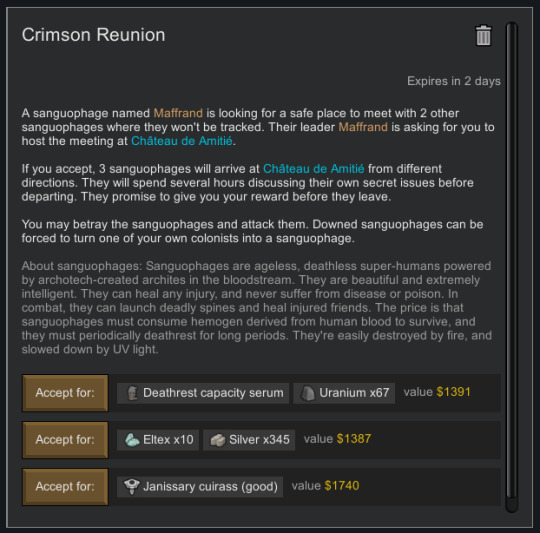The height and width of the screenshot is (533, 540).
Task: Delete the quest with the trash can icon
Action: click(x=483, y=35)
